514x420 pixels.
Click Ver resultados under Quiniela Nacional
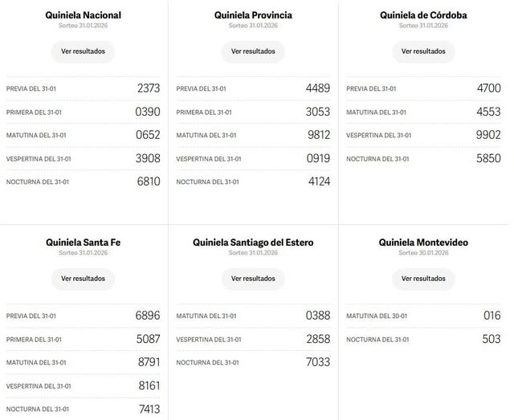(x=84, y=51)
